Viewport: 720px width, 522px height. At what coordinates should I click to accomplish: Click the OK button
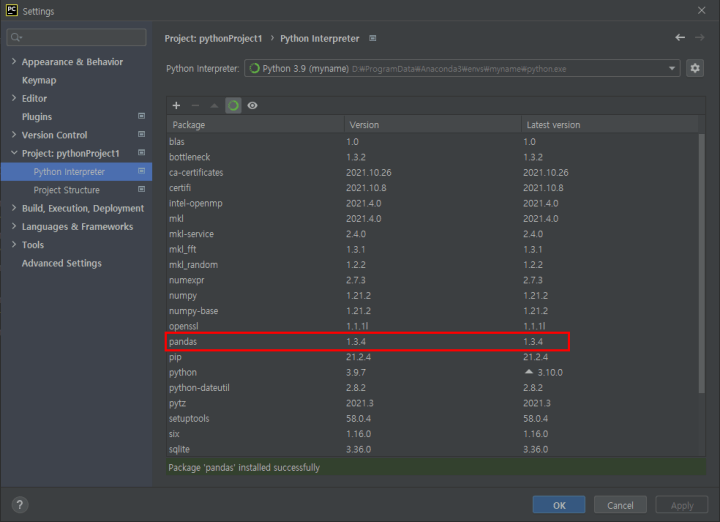[x=559, y=505]
